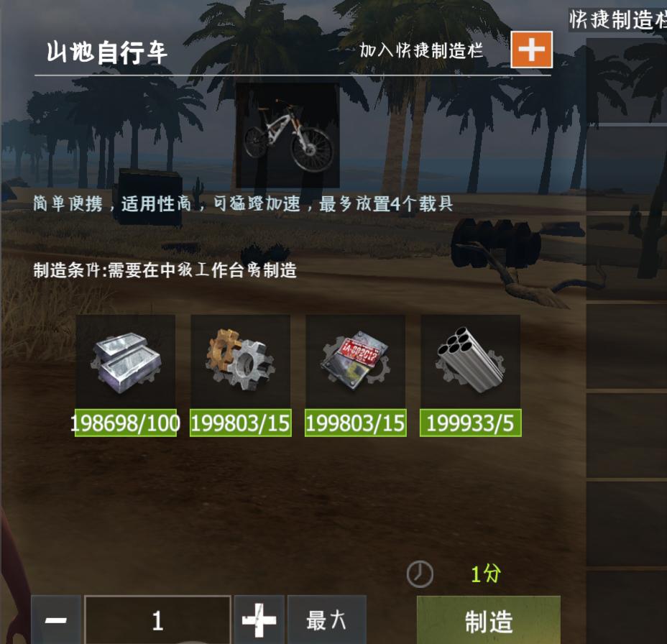667x644 pixels.
Task: Click the 加入快捷制造栏 label text
Action: click(x=421, y=50)
